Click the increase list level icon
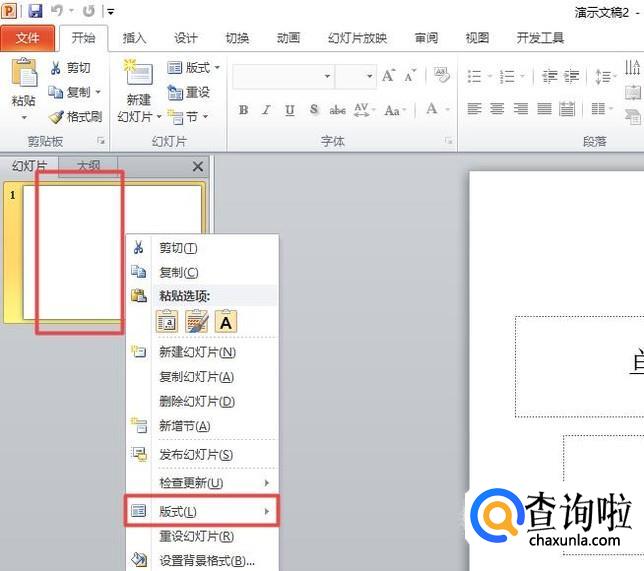 point(571,76)
